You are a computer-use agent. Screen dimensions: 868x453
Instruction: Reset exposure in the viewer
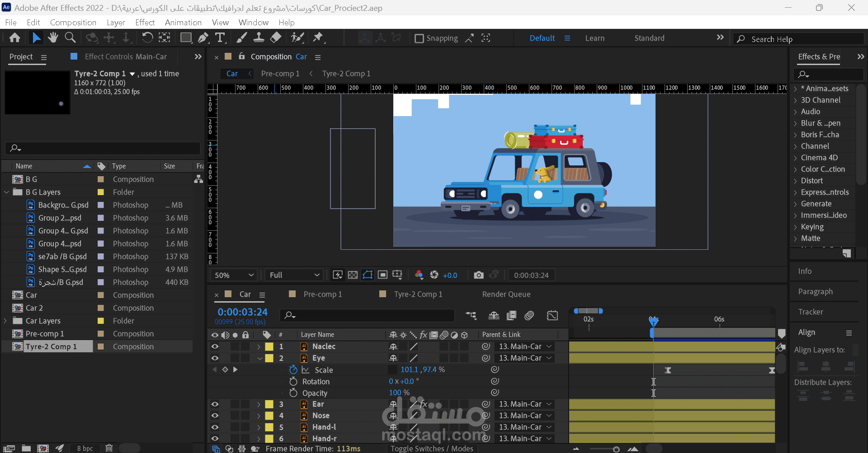point(434,275)
